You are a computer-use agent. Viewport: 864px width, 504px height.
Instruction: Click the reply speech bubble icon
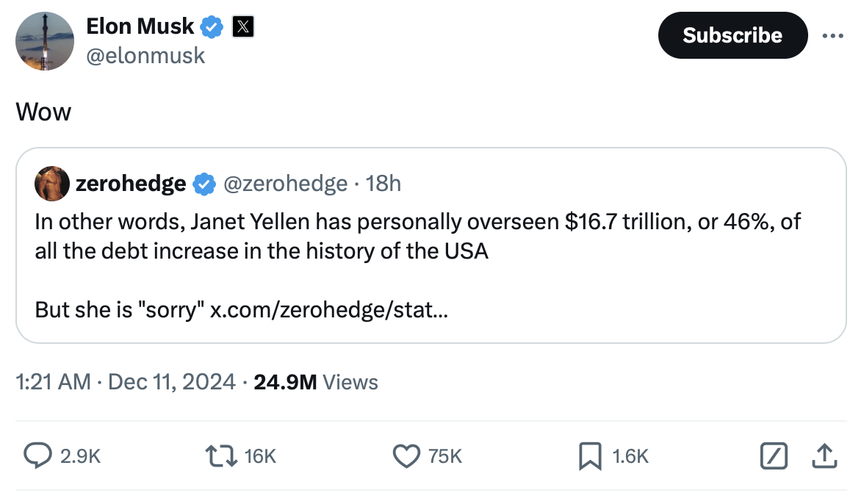[x=36, y=456]
